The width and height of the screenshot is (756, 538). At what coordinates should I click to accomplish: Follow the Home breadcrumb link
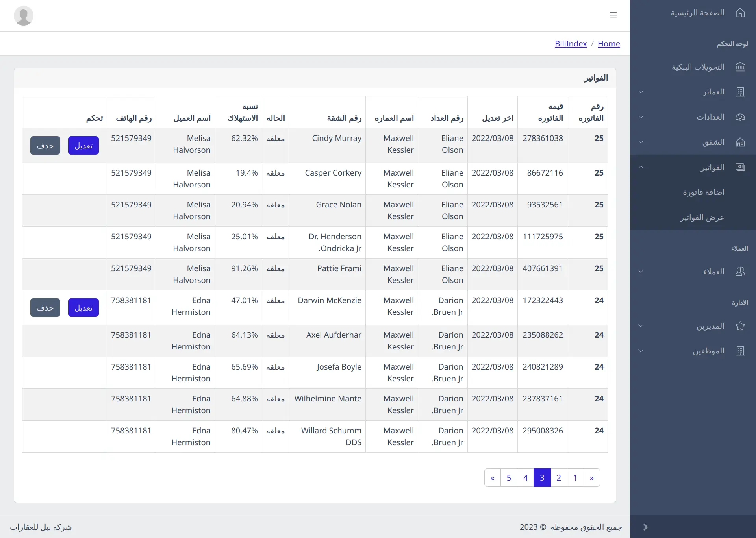coord(609,44)
